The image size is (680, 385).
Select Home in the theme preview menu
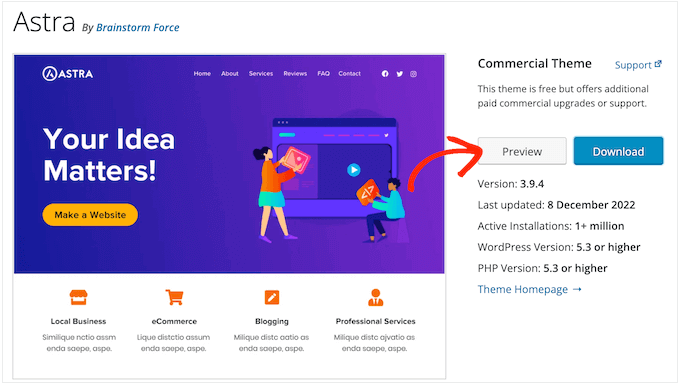(x=202, y=74)
